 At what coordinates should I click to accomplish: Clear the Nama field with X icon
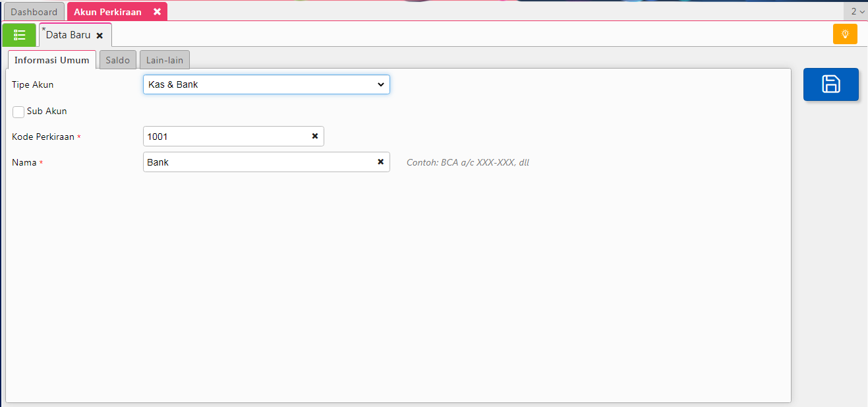coord(380,162)
